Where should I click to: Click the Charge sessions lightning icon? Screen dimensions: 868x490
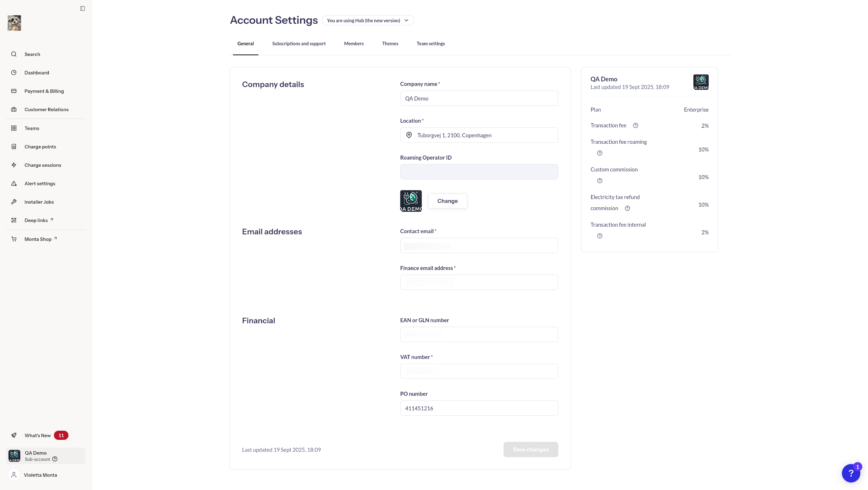tap(14, 165)
